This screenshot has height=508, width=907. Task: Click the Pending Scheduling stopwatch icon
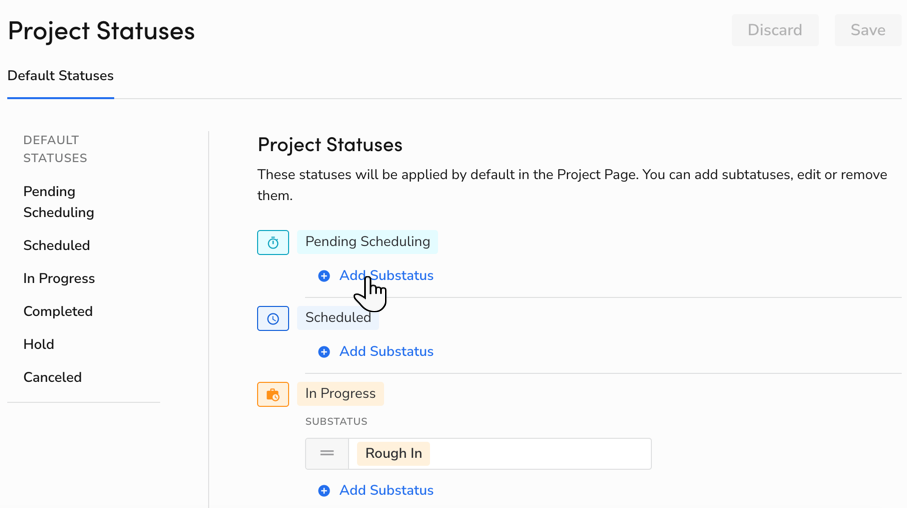click(x=273, y=243)
